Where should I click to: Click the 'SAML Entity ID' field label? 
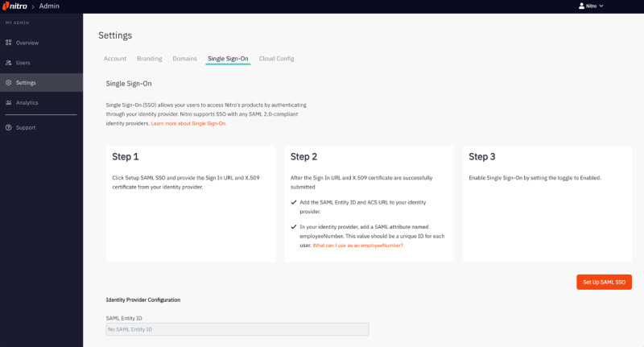point(124,318)
